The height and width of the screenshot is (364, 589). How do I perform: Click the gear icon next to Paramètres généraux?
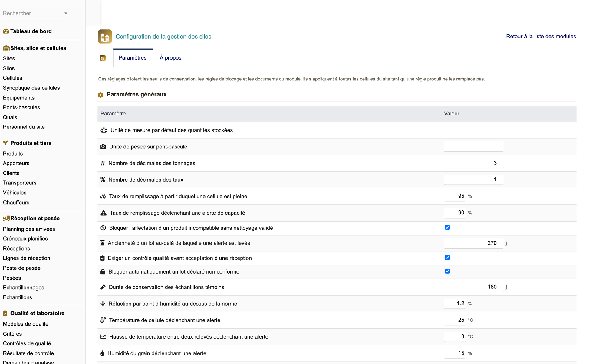(100, 95)
